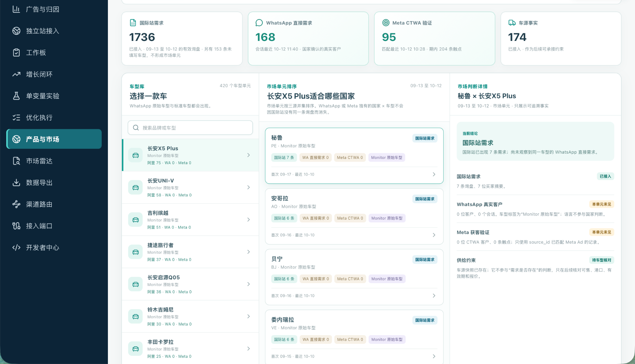
Task: Open the 委内瑞拉 market card
Action: click(x=354, y=337)
